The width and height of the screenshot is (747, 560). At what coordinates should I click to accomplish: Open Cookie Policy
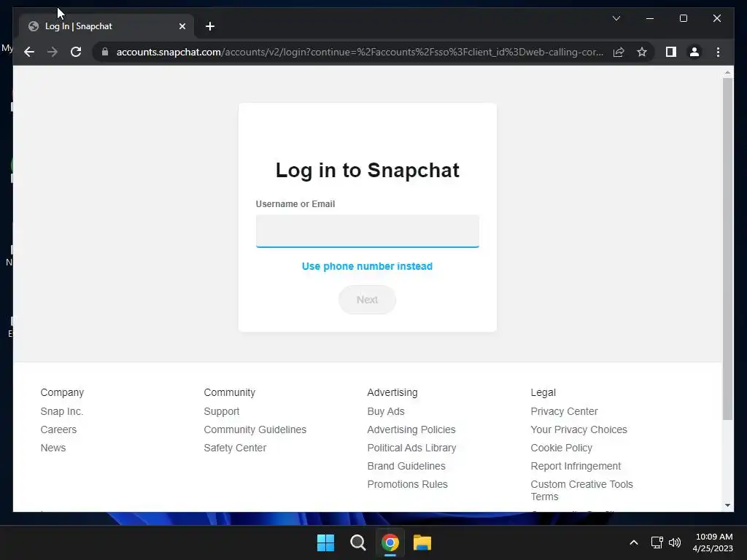(561, 448)
